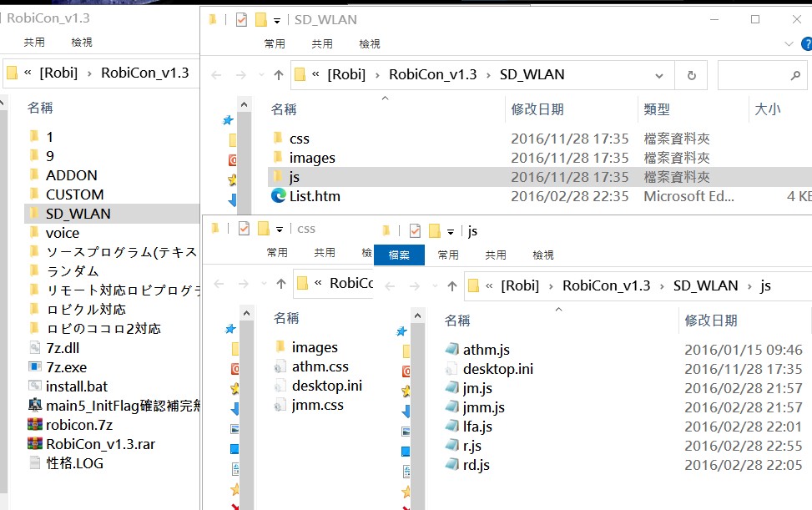812x510 pixels.
Task: Open the 檢視 tab in RobiCon_v1.3 window
Action: tap(82, 43)
